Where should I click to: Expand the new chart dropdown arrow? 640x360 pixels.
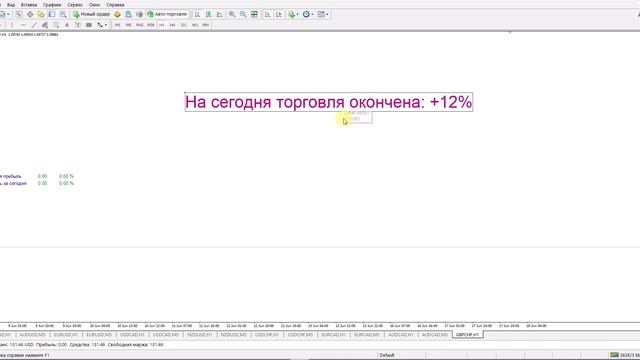pos(8,14)
